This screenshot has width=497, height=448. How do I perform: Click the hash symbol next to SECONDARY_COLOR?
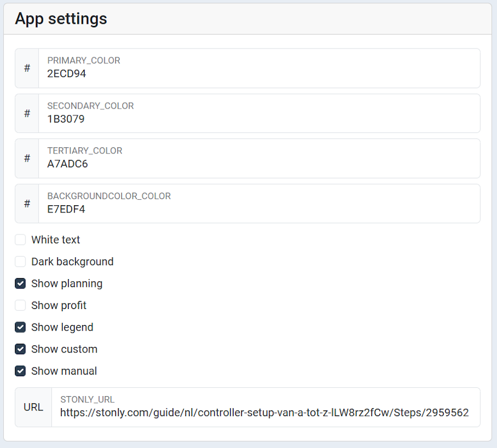27,114
